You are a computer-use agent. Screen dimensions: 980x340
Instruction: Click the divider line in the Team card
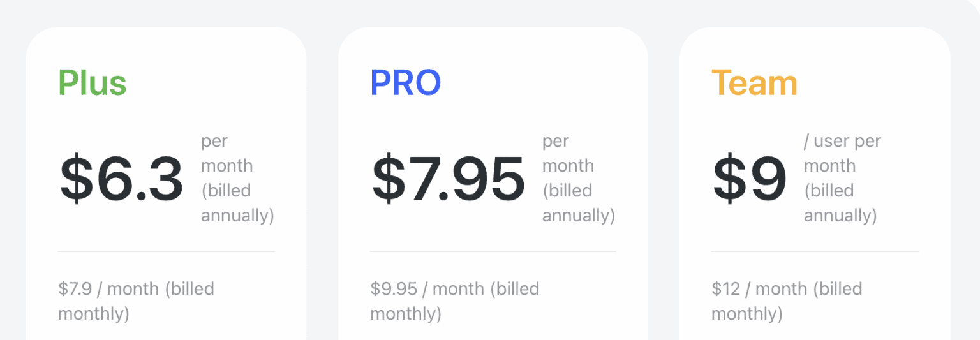click(815, 251)
